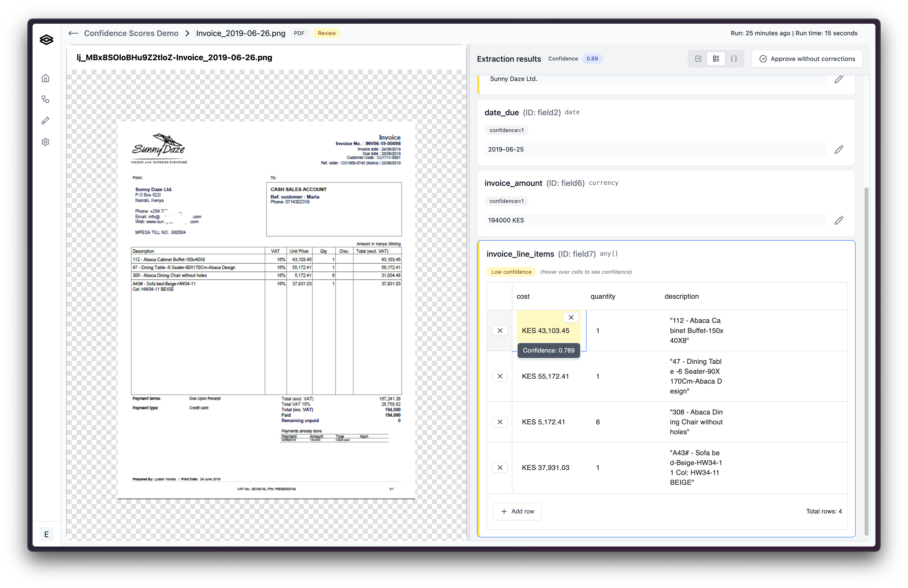
Task: Open the user avatar labeled E
Action: 46,534
